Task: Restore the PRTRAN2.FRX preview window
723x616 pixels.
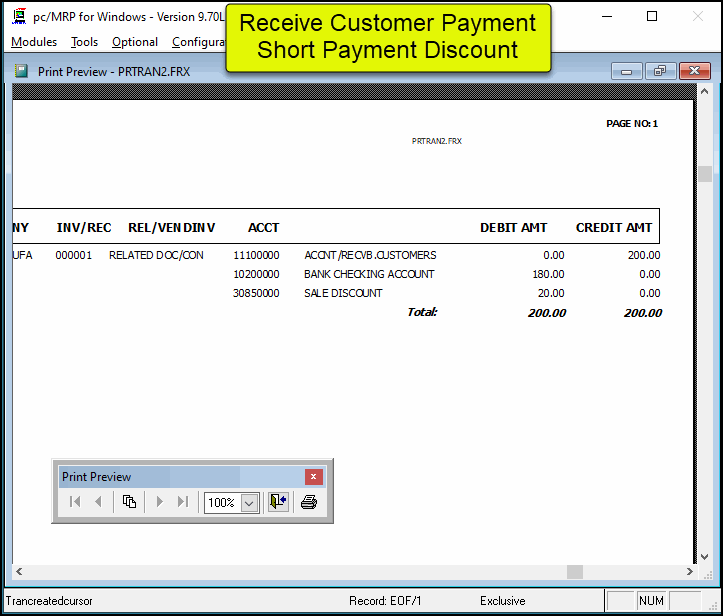Action: [659, 71]
